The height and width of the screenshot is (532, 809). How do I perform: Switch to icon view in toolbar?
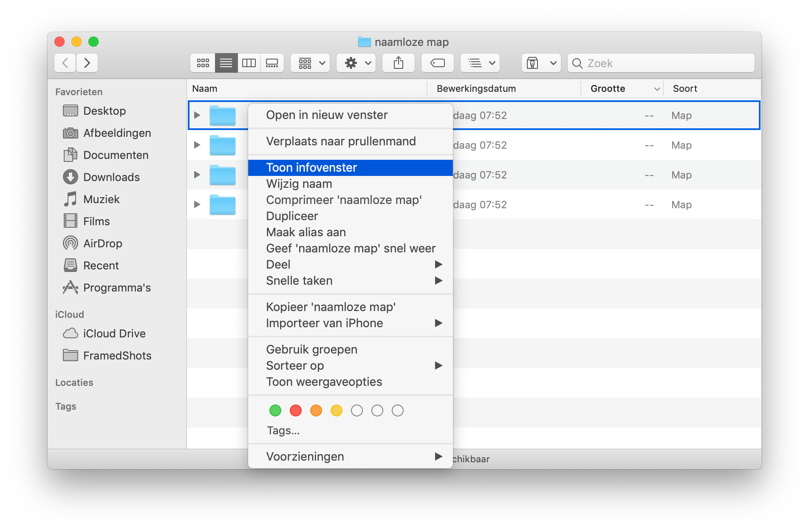tap(203, 63)
